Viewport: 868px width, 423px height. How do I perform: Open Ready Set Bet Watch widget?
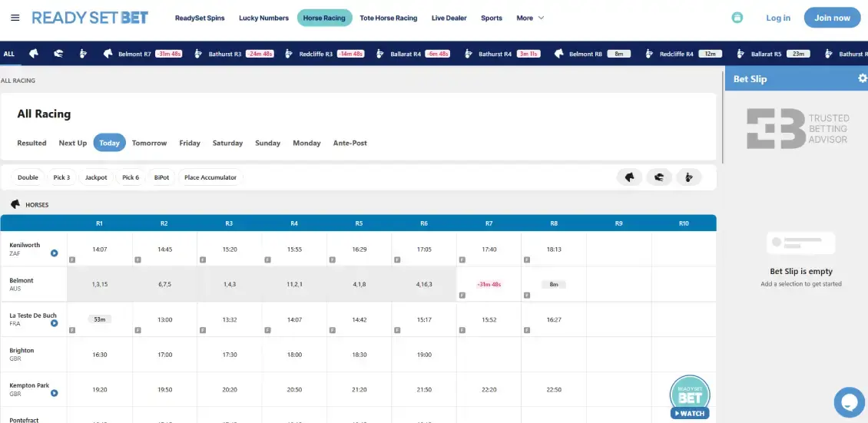click(x=690, y=397)
